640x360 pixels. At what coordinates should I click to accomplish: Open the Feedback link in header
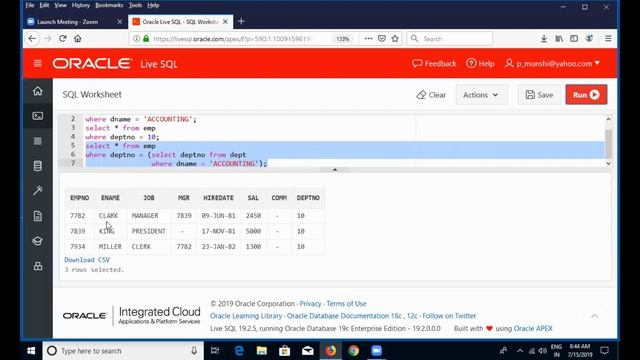[x=434, y=63]
